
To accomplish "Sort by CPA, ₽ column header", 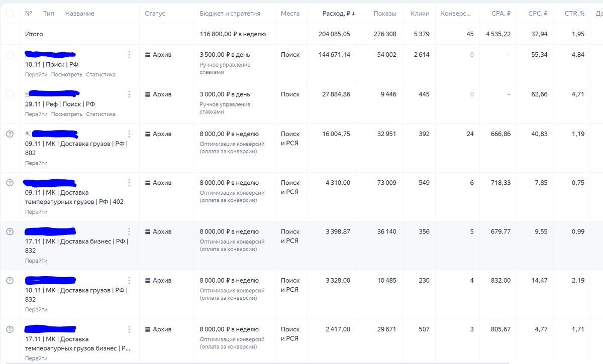I will click(x=501, y=14).
